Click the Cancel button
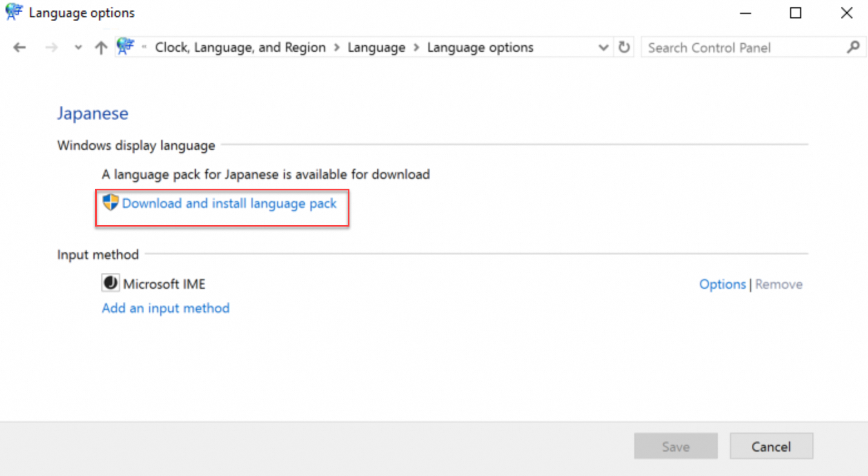The height and width of the screenshot is (476, 868). [771, 446]
